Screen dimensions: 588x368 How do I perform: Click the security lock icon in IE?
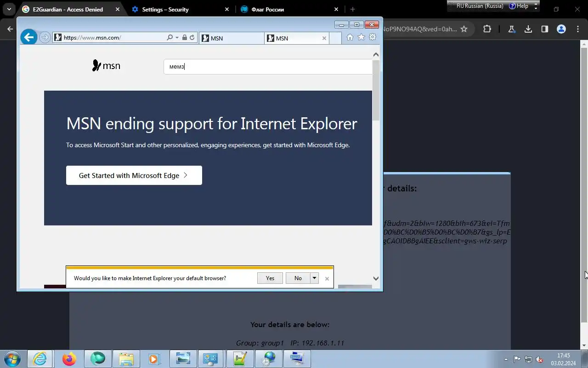coord(184,38)
